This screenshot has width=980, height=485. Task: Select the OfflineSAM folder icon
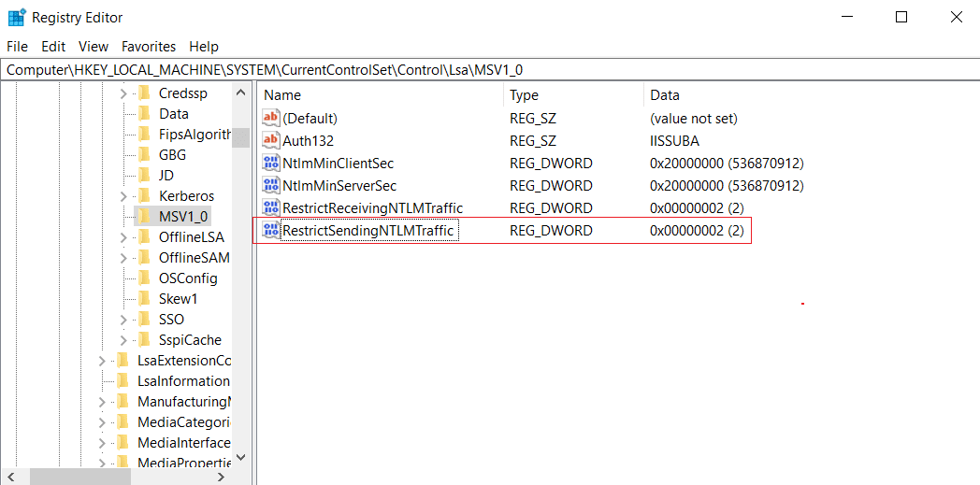[144, 258]
